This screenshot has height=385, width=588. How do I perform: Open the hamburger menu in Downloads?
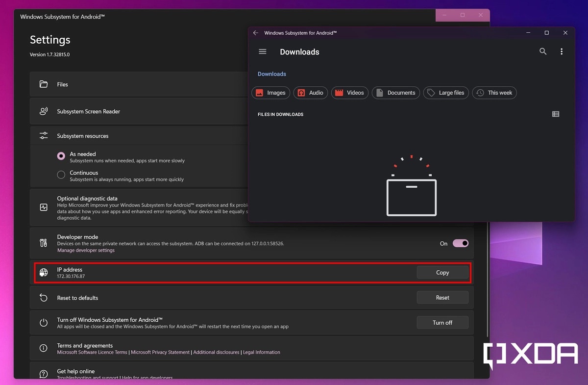263,51
